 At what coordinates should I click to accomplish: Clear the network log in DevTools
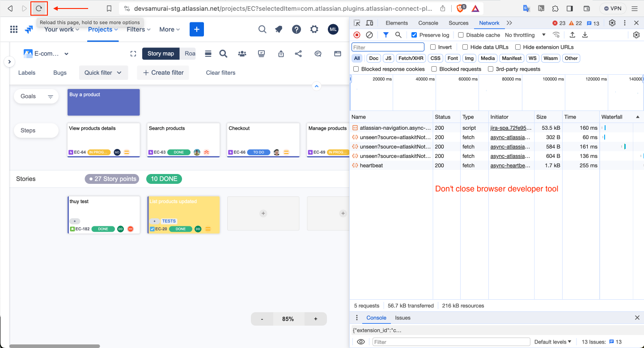coord(369,35)
